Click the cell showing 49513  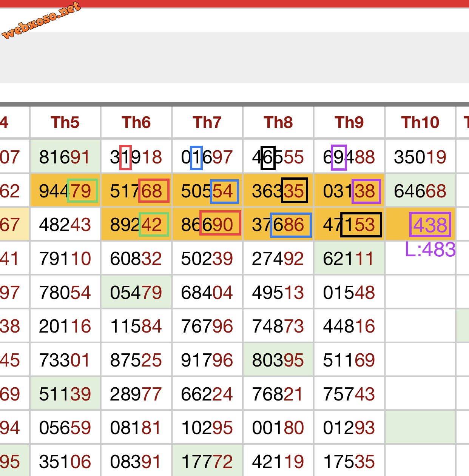tap(278, 292)
